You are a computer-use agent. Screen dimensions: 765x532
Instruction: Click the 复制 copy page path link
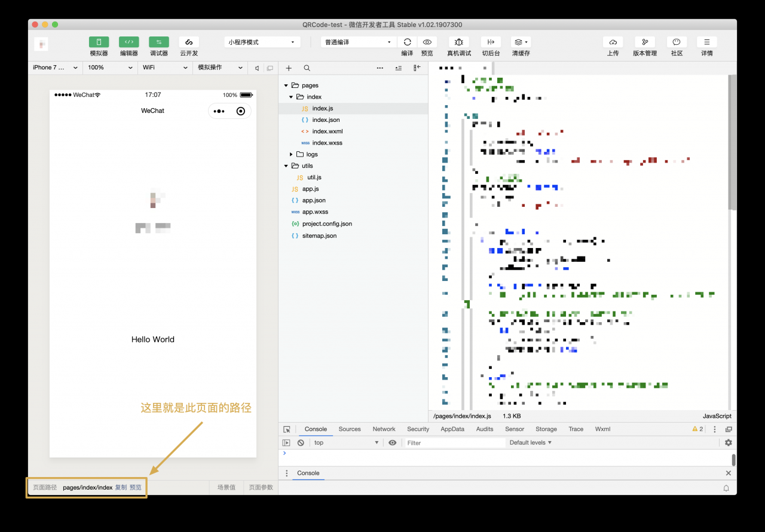pyautogui.click(x=121, y=488)
